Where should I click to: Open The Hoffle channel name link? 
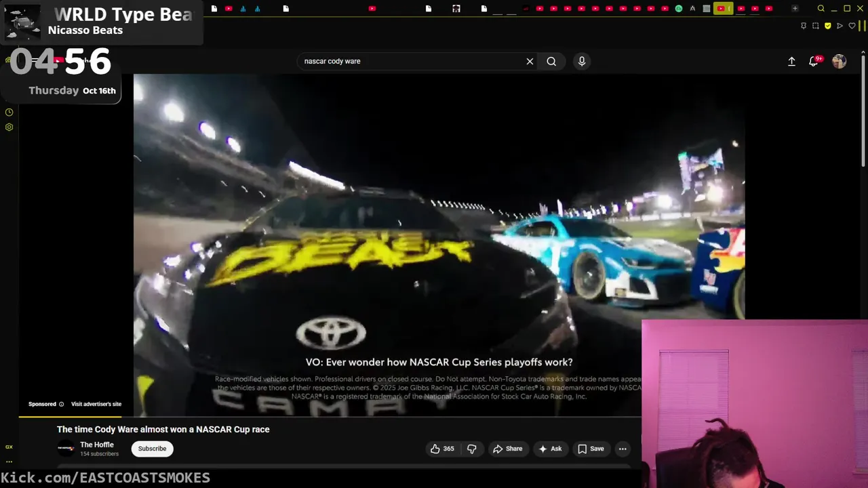(97, 445)
